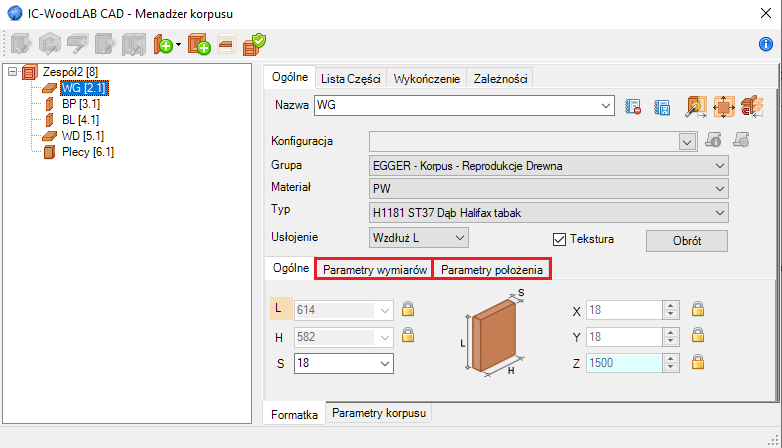The height and width of the screenshot is (448, 782).
Task: Click the notebook delete icon beside Nazwa
Action: click(632, 106)
